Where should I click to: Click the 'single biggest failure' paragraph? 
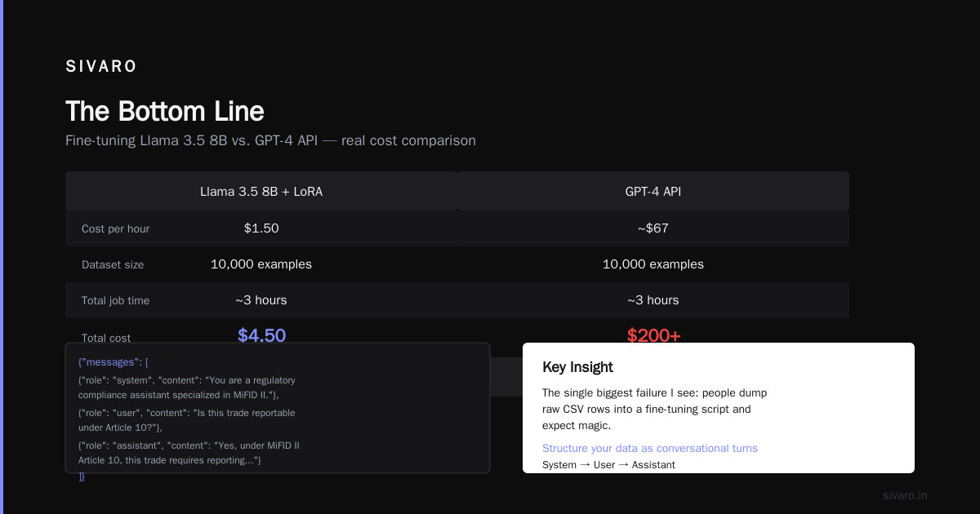click(655, 409)
